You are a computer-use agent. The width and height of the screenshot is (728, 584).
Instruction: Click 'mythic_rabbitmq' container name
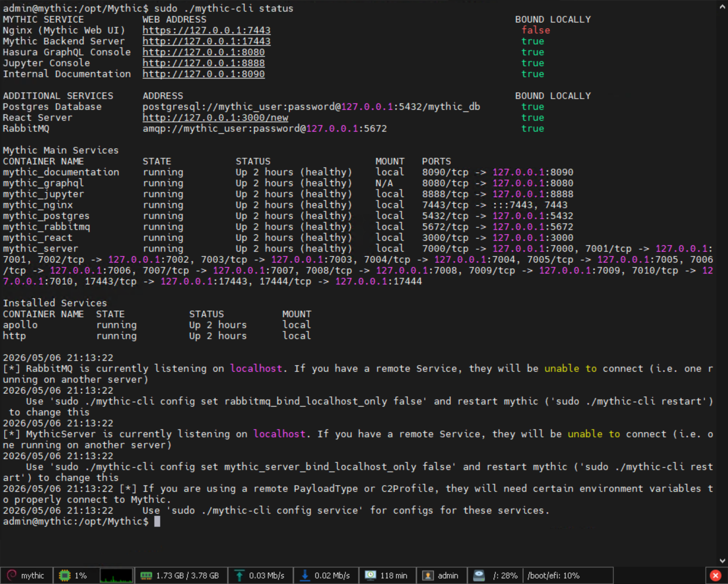[x=46, y=227]
